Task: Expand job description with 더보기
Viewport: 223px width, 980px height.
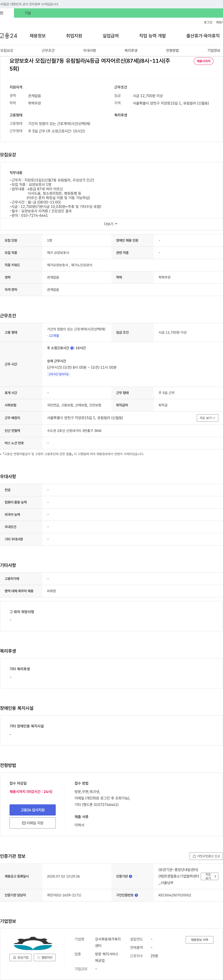Action: pos(111,224)
